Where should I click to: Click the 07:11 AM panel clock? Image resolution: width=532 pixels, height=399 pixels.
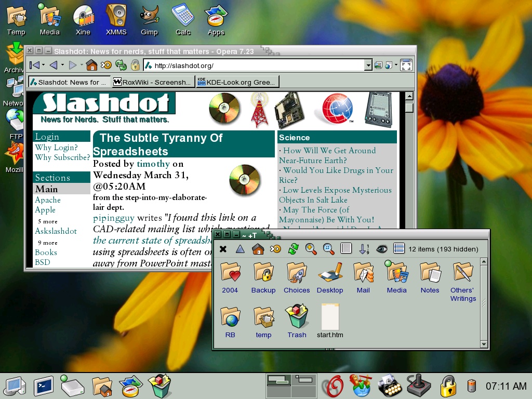click(506, 386)
